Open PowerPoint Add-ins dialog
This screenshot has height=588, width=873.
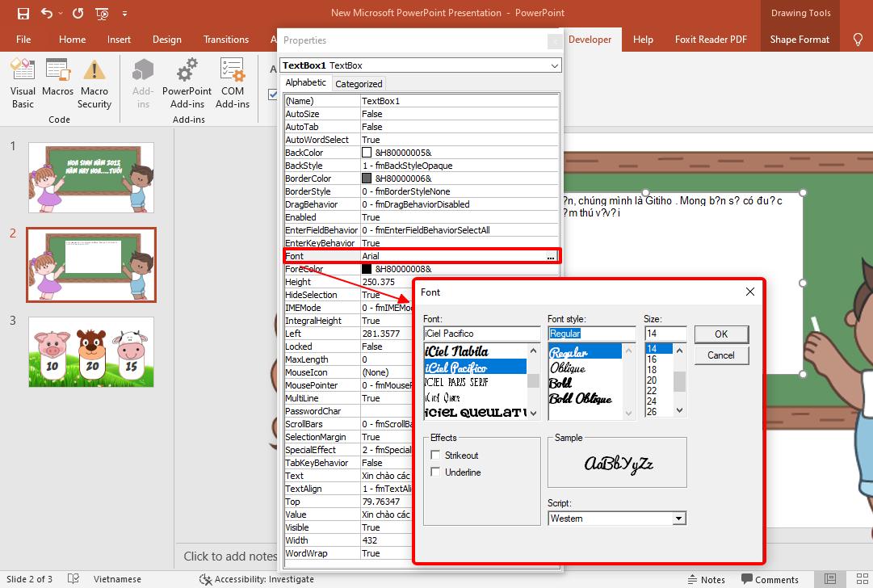point(187,83)
